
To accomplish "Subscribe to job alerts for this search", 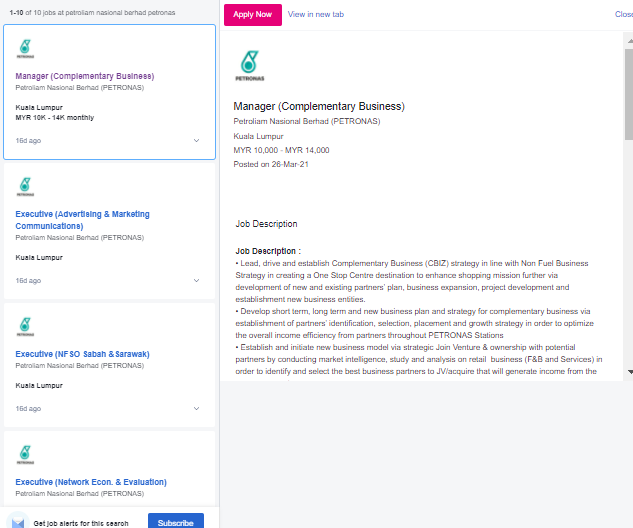I will click(175, 522).
